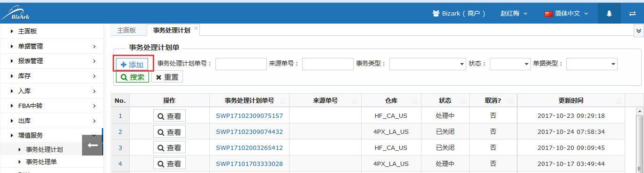Click 4PX_LA_US cell in row 2

(x=391, y=132)
